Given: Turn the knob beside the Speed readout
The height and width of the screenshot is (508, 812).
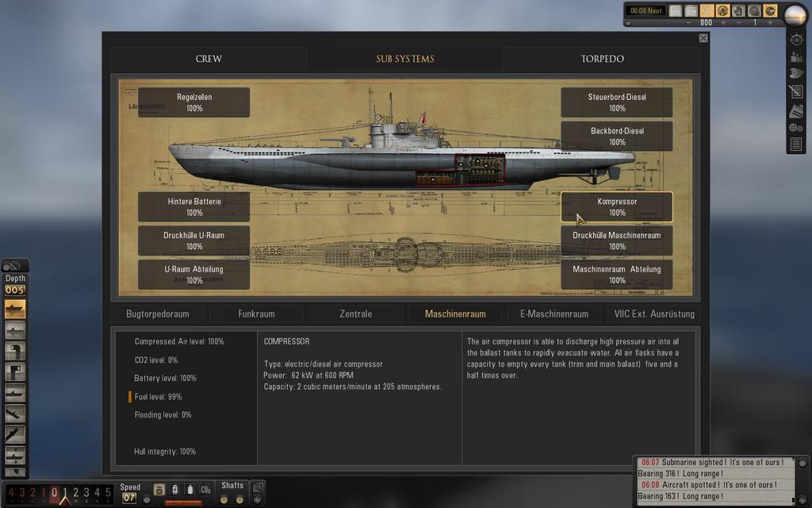Looking at the screenshot, I should (147, 500).
